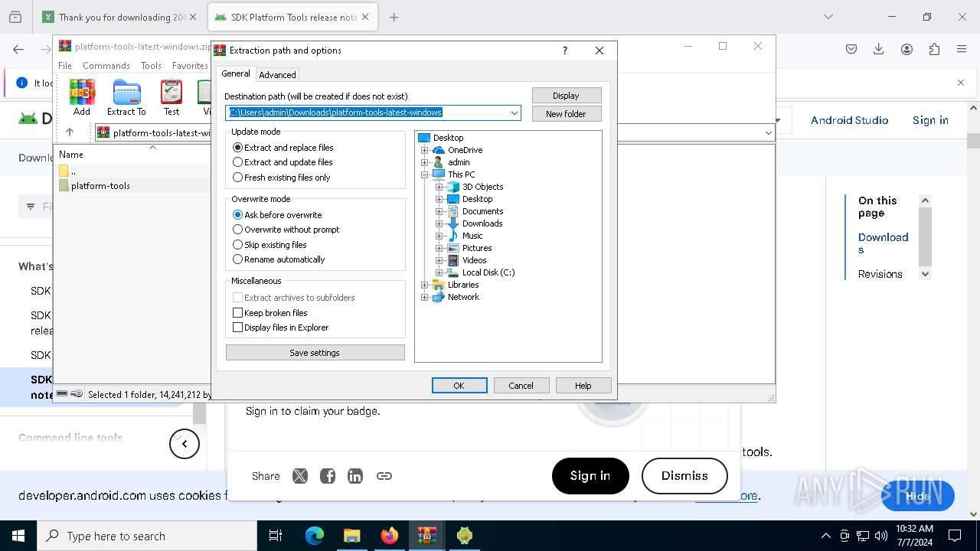Switch to the Advanced tab
Viewport: 980px width, 551px height.
click(x=277, y=75)
